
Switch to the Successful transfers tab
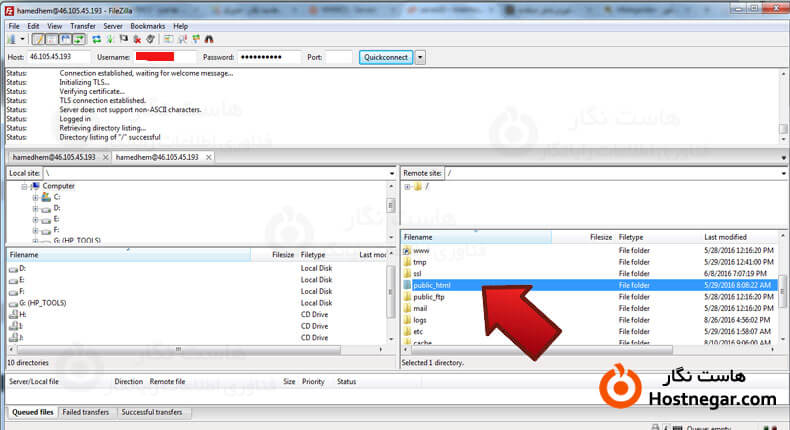pos(152,412)
